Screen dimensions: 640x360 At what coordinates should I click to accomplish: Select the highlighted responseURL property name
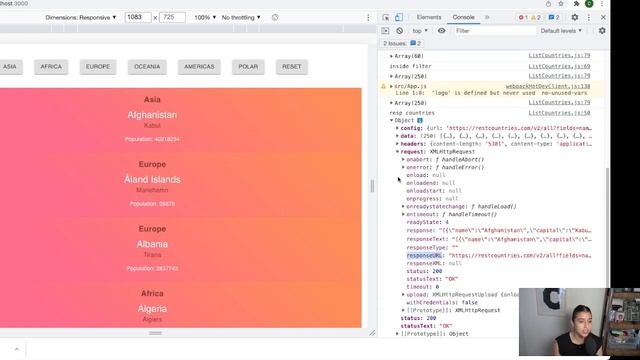click(424, 256)
